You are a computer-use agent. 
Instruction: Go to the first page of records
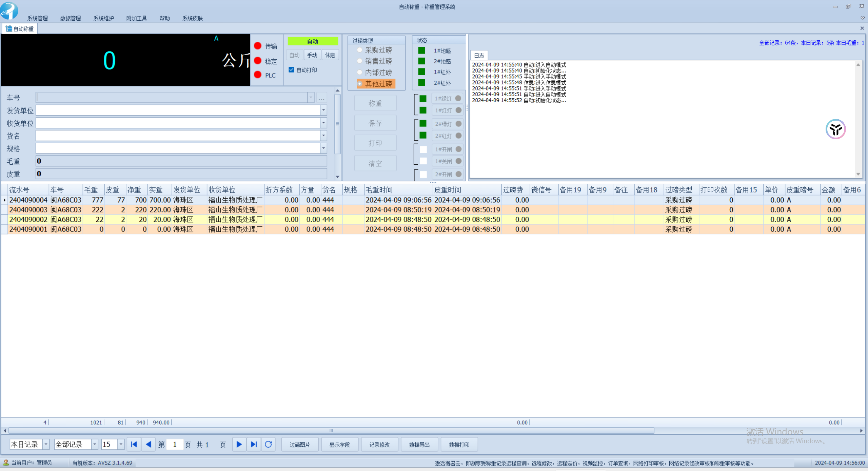(x=134, y=444)
